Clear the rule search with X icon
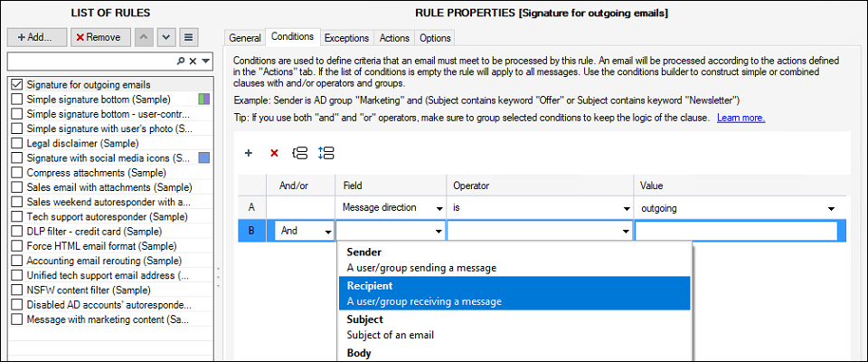This screenshot has height=362, width=868. pos(193,61)
